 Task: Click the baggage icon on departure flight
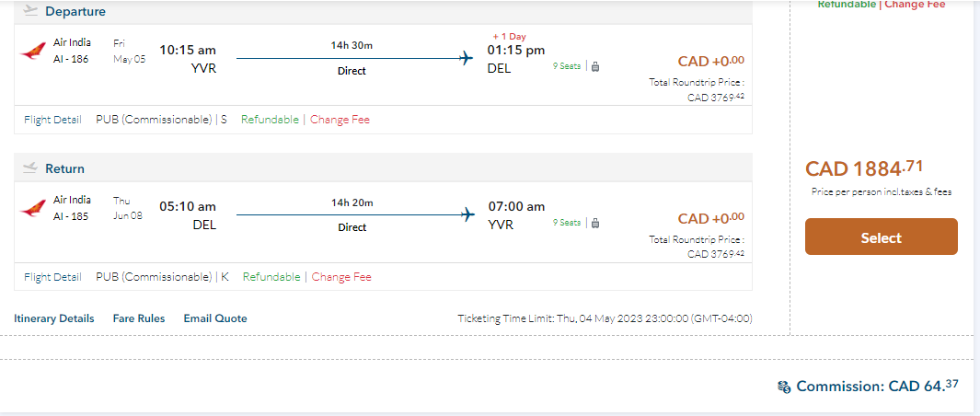click(x=595, y=66)
